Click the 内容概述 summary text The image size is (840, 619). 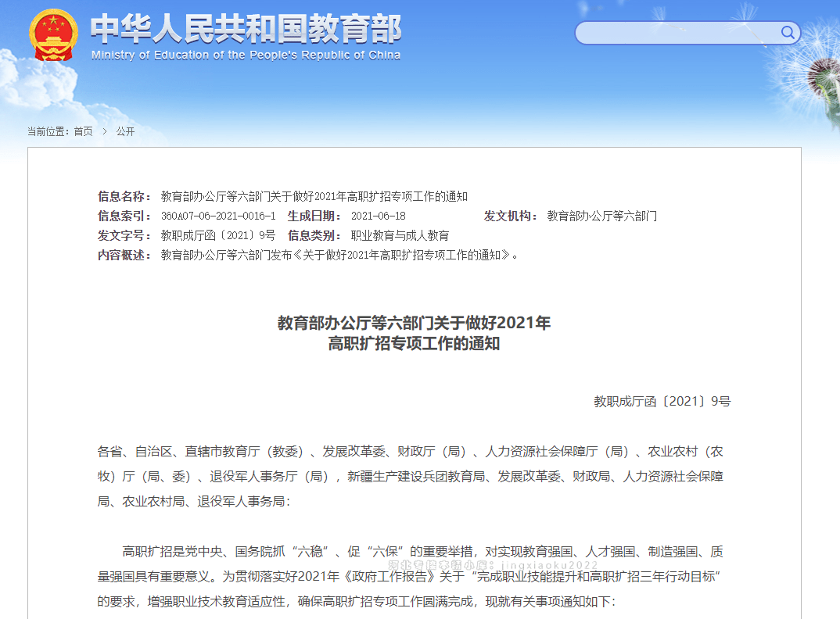pyautogui.click(x=339, y=255)
